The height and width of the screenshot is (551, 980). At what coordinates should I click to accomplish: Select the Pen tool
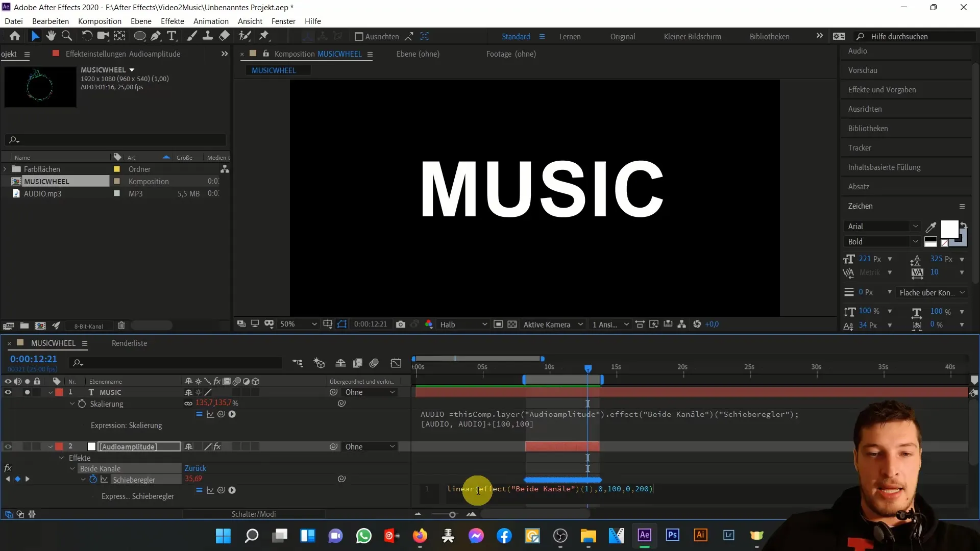(156, 36)
